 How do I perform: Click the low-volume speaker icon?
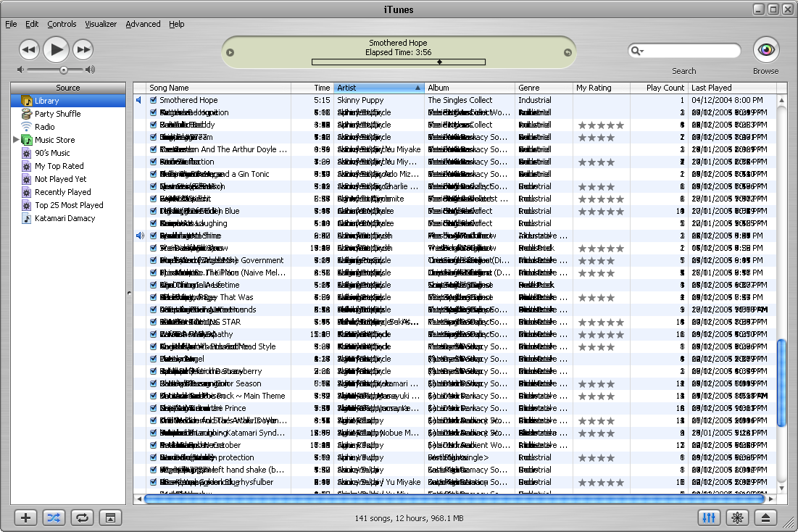coord(20,70)
